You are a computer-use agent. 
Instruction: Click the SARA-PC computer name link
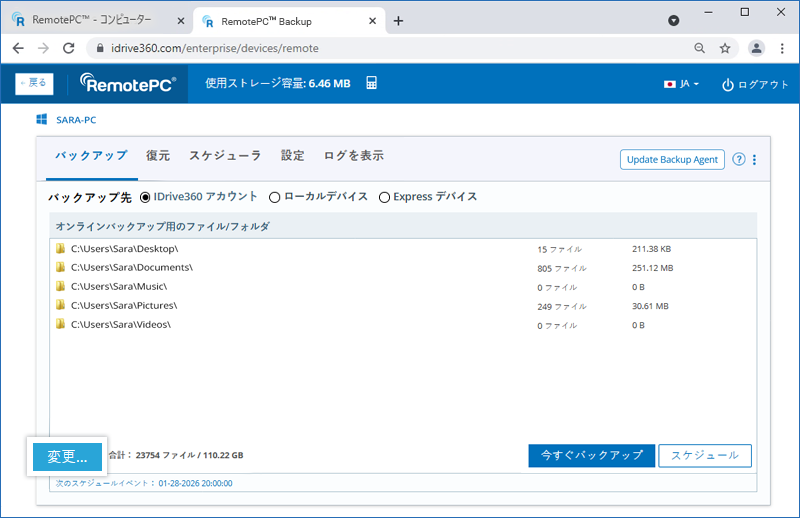(76, 120)
